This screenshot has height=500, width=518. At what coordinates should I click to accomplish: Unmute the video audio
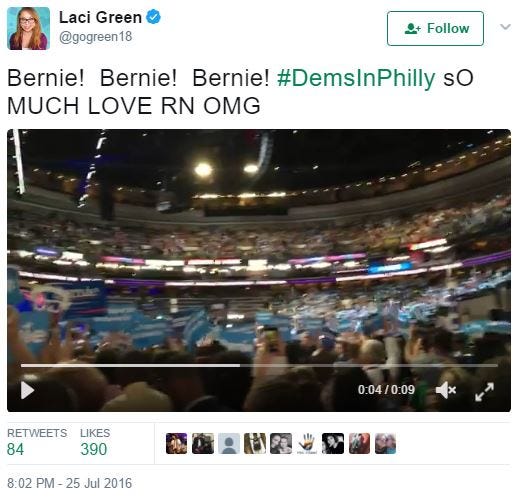pos(446,390)
